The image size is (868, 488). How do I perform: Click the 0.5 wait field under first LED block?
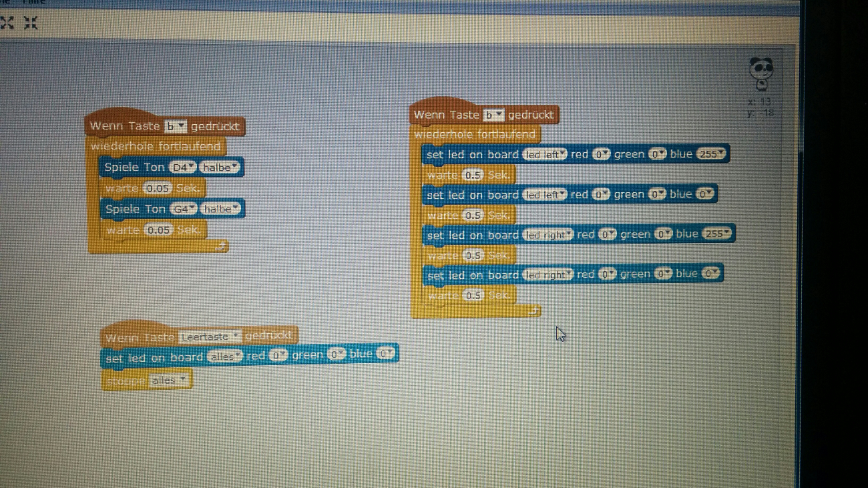[473, 176]
